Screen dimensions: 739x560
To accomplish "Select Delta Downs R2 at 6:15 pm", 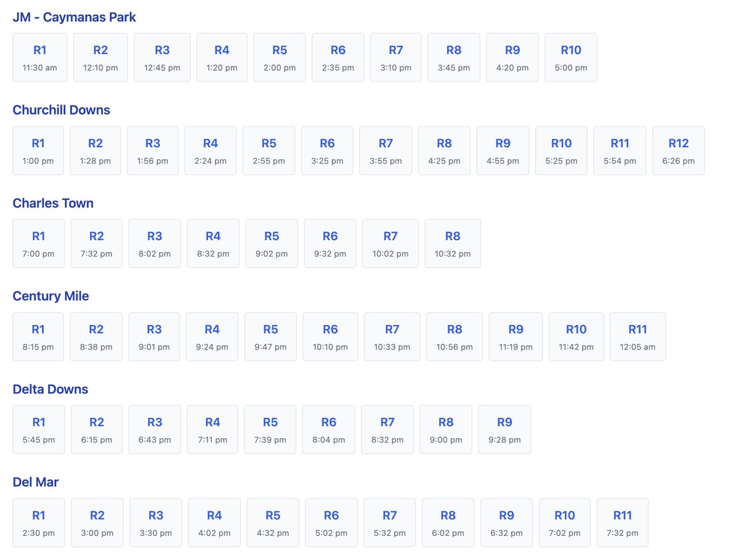I will tap(97, 430).
